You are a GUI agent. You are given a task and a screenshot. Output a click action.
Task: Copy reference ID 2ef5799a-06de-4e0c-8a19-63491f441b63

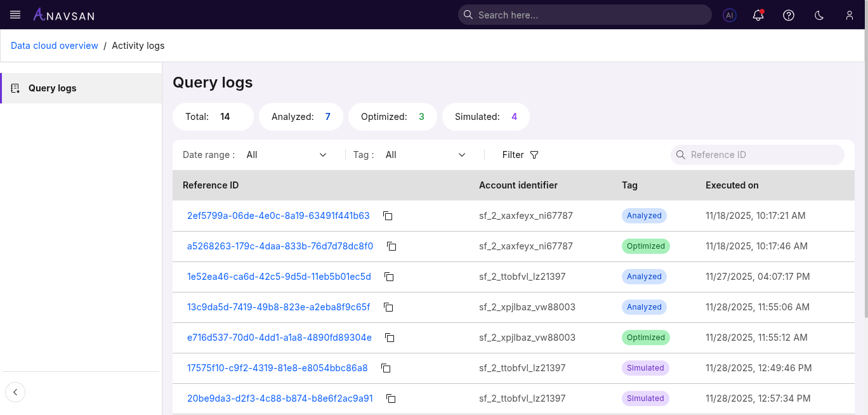click(x=388, y=216)
